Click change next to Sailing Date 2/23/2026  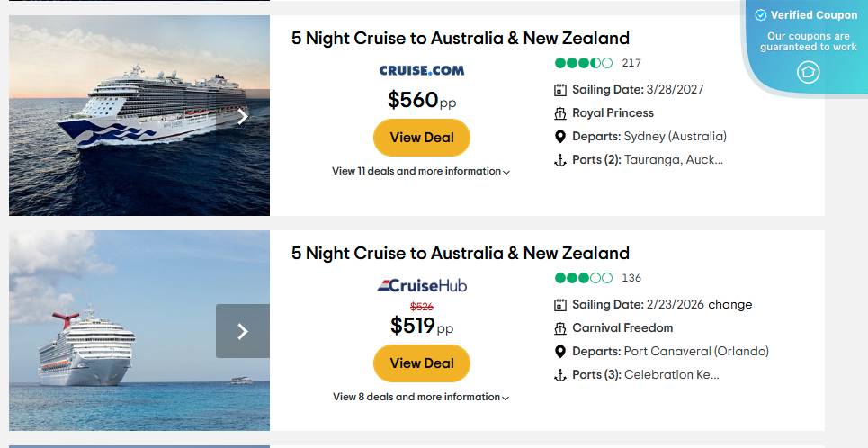[730, 305]
